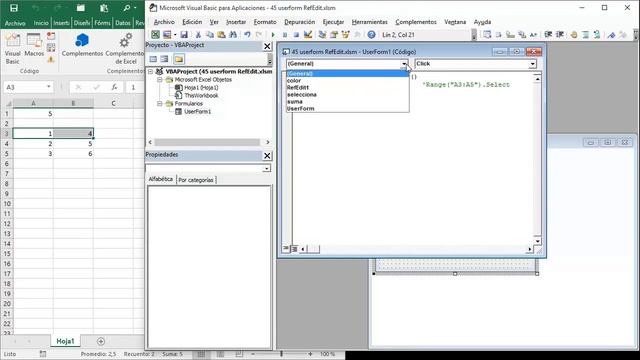Click the zoom out minus button in Excel
The width and height of the screenshot is (640, 360).
point(253,354)
